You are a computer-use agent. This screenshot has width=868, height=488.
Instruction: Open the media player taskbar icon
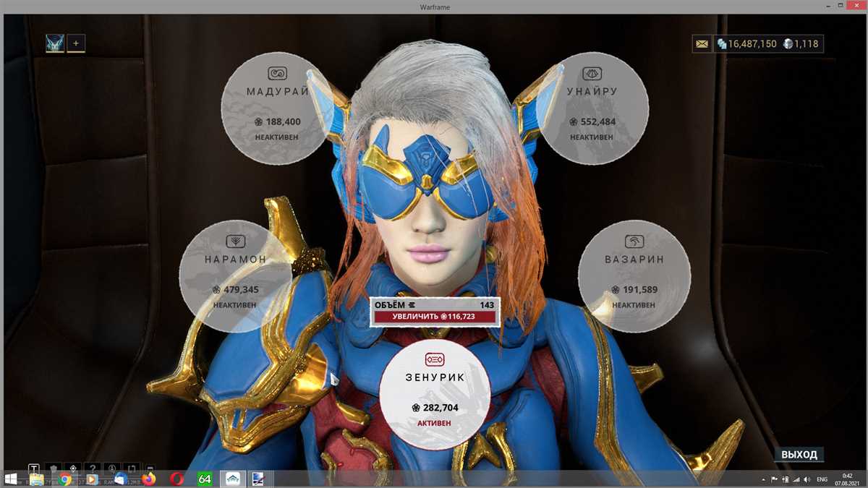[93, 479]
